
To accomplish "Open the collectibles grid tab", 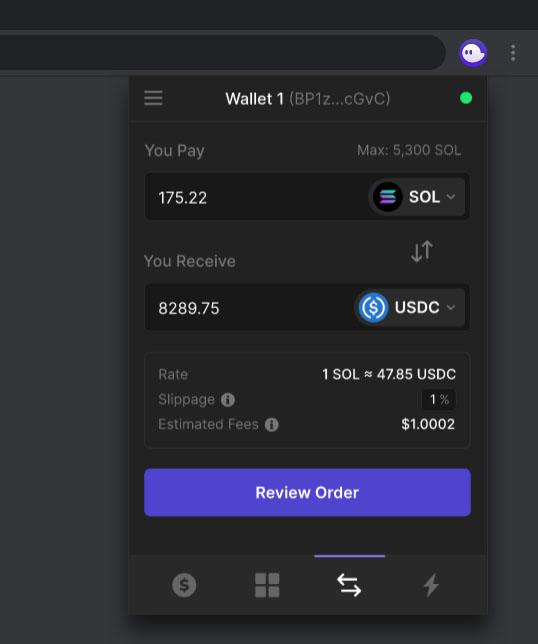I will coord(267,585).
